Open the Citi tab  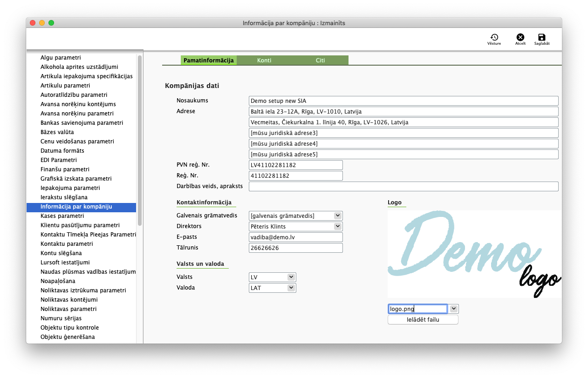tap(320, 61)
